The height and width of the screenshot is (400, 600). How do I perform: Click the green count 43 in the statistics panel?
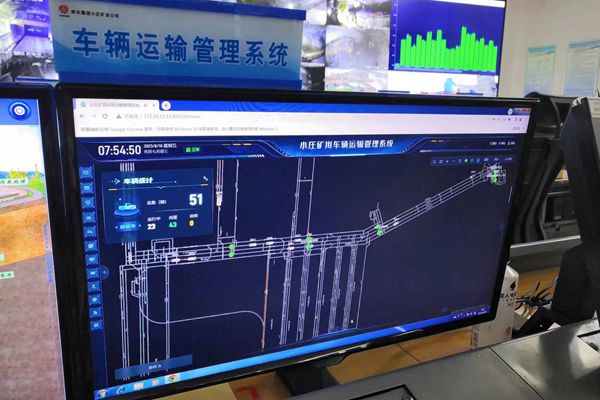(173, 224)
